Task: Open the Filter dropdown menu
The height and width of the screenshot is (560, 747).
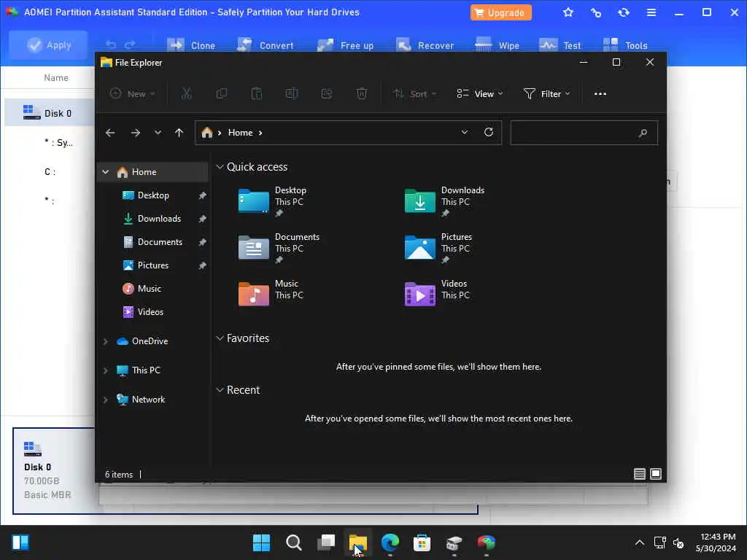Action: pyautogui.click(x=546, y=94)
